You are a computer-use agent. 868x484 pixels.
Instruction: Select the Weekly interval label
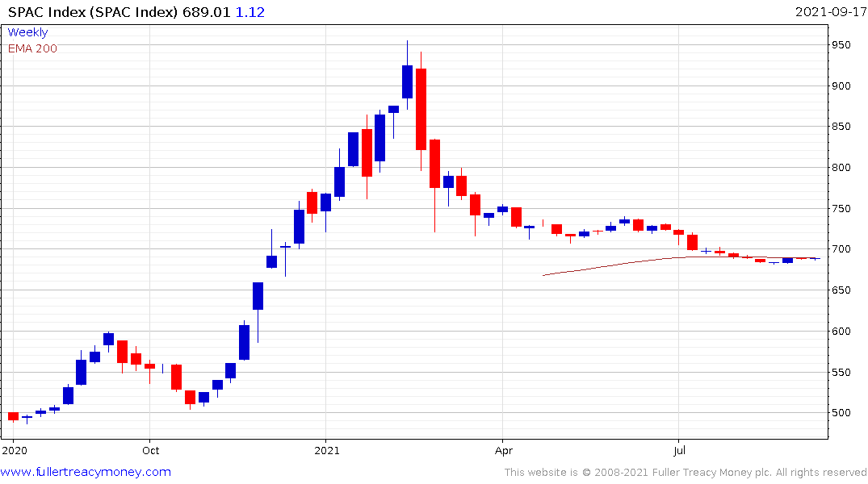click(27, 32)
